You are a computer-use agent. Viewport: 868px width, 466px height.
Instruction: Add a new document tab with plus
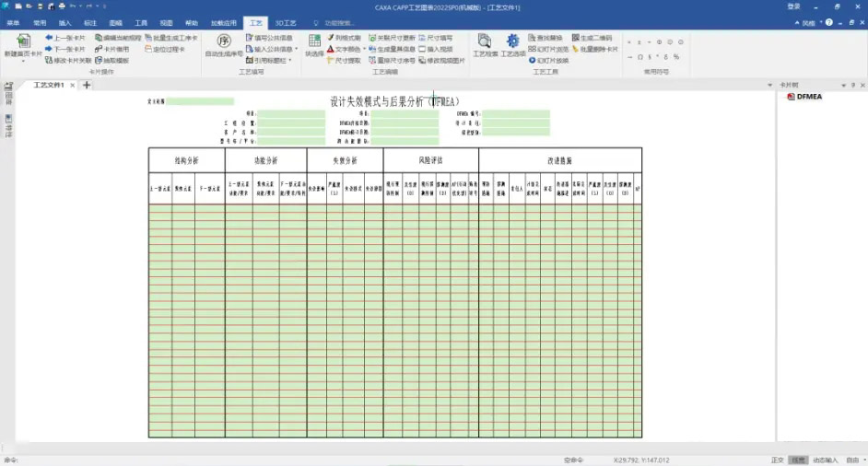[x=87, y=85]
